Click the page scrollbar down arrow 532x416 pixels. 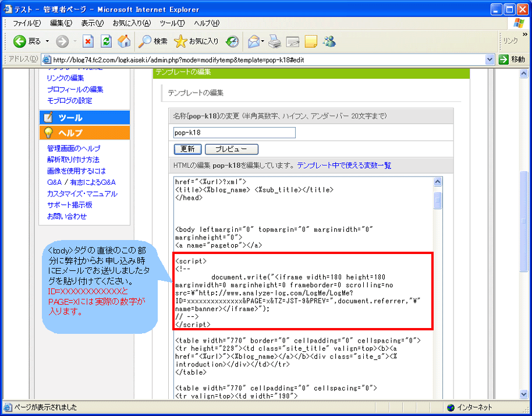pyautogui.click(x=523, y=394)
